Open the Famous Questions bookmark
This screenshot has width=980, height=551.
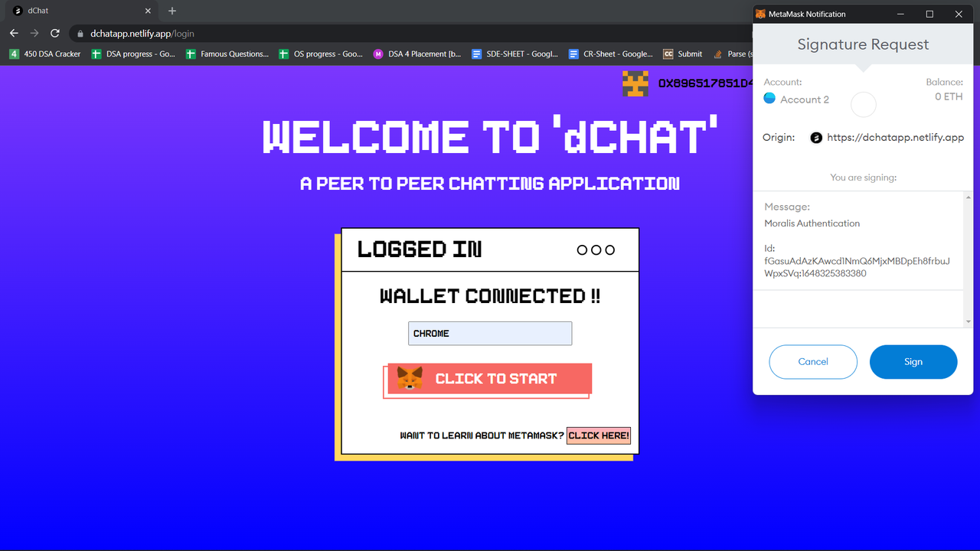pos(227,54)
